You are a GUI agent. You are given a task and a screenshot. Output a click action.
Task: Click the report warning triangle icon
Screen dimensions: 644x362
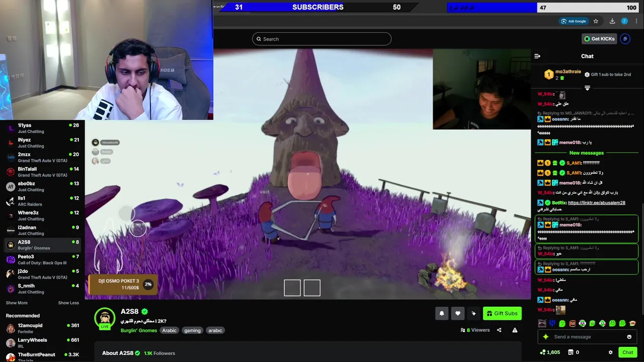(515, 330)
